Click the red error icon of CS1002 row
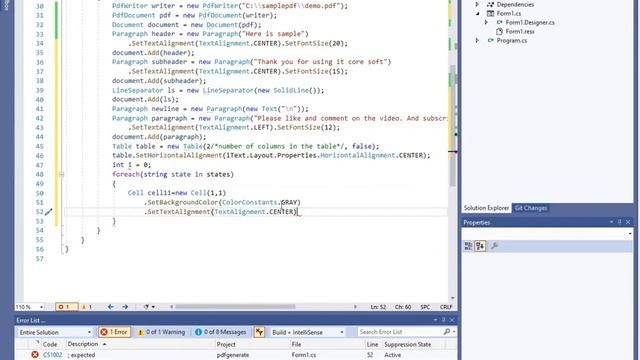 click(35, 355)
